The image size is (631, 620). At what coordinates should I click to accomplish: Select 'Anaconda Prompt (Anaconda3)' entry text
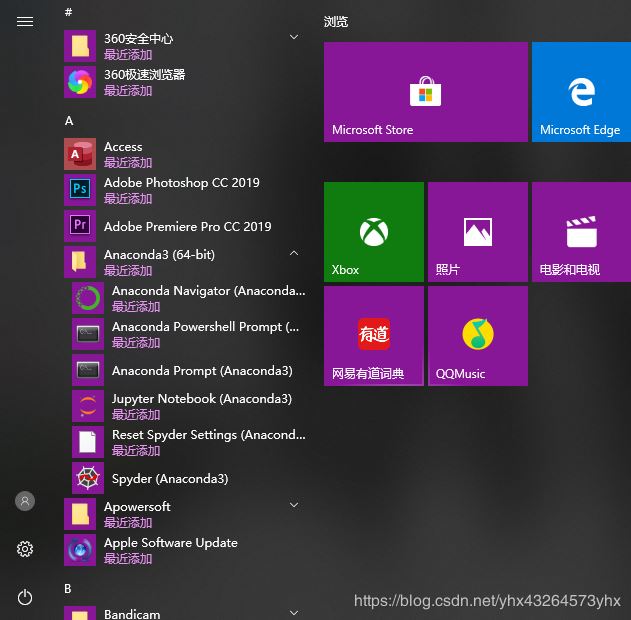[x=202, y=371]
